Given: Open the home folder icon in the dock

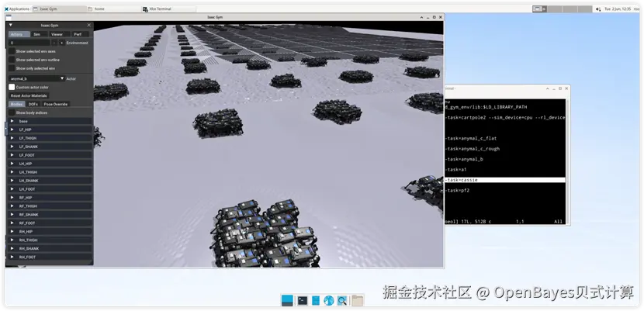Looking at the screenshot, I should point(358,300).
